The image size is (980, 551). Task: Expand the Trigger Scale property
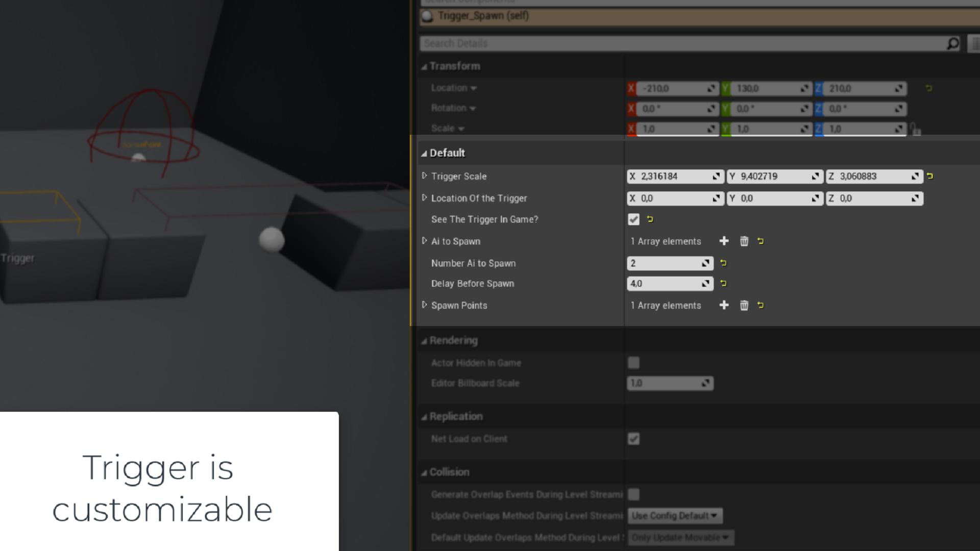click(x=424, y=176)
